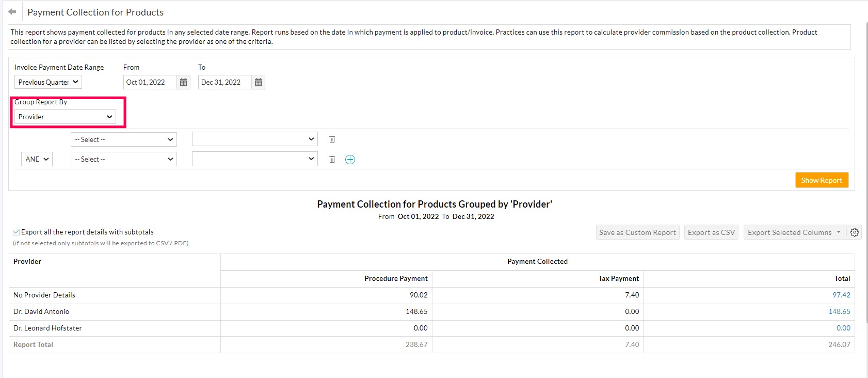This screenshot has width=868, height=378.
Task: Toggle export all report details with subtotals
Action: click(x=17, y=232)
